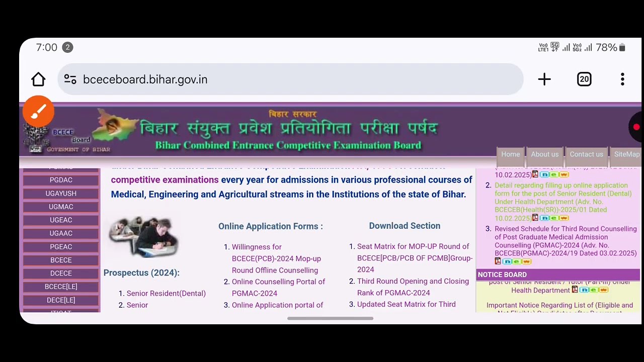Screen dimensions: 644x362
Task: Open Senior Resident(Dental) prospectus link
Action: coord(166,293)
